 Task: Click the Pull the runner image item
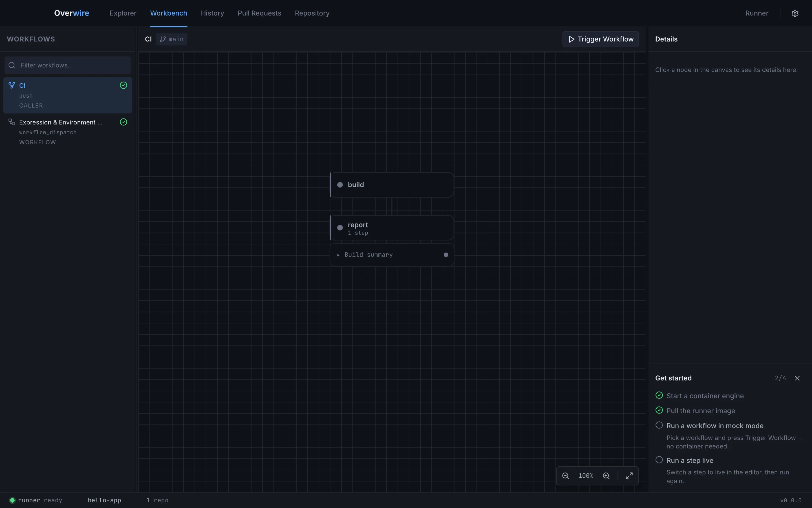[x=701, y=411]
